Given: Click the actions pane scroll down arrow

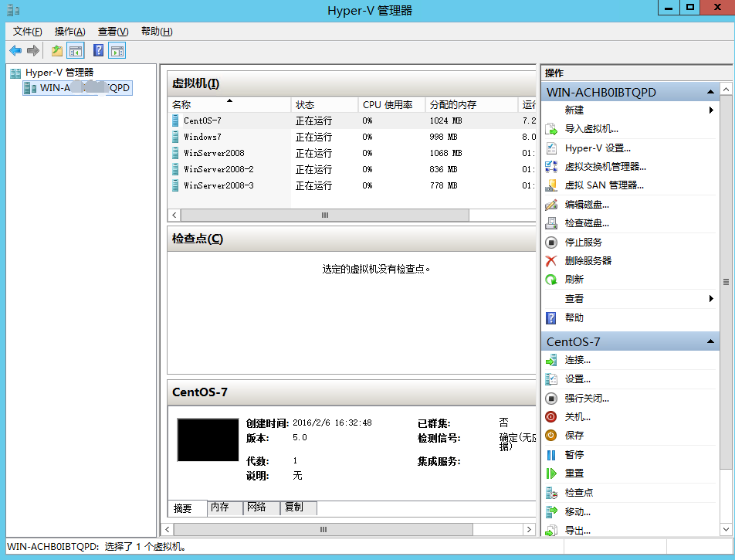Looking at the screenshot, I should coord(726,530).
